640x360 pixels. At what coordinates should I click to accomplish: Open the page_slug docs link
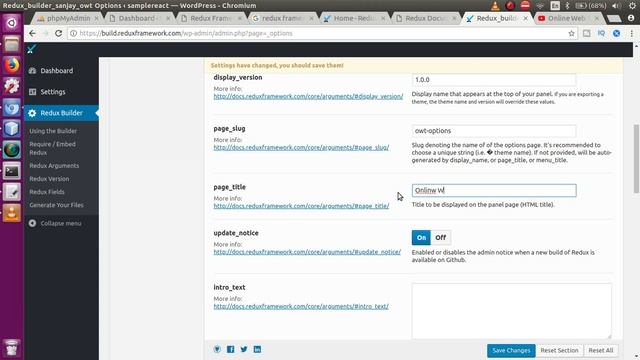[x=301, y=147]
